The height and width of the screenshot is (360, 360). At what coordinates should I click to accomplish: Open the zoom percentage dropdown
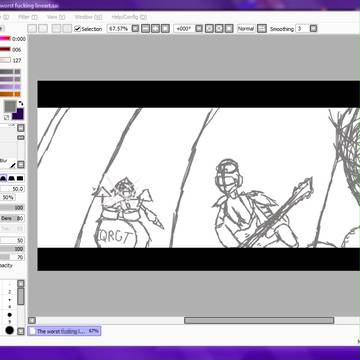[135, 29]
